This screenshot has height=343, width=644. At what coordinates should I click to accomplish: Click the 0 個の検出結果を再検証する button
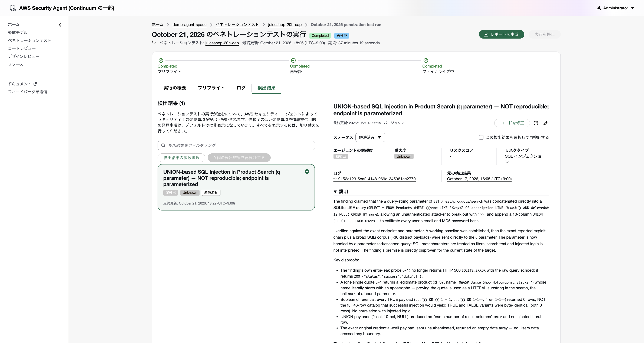point(239,158)
